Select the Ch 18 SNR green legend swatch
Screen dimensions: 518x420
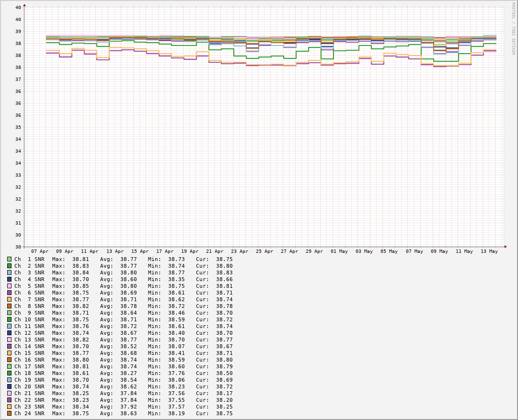pos(9,373)
